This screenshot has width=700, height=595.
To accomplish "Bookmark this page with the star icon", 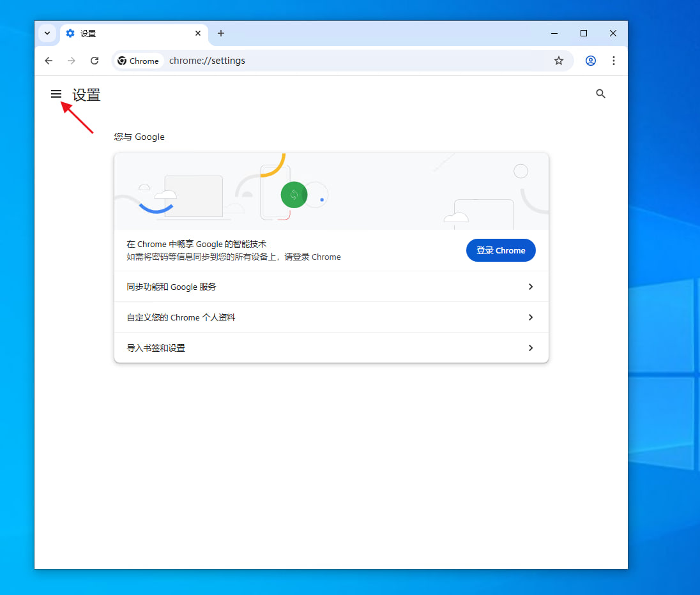I will click(559, 61).
